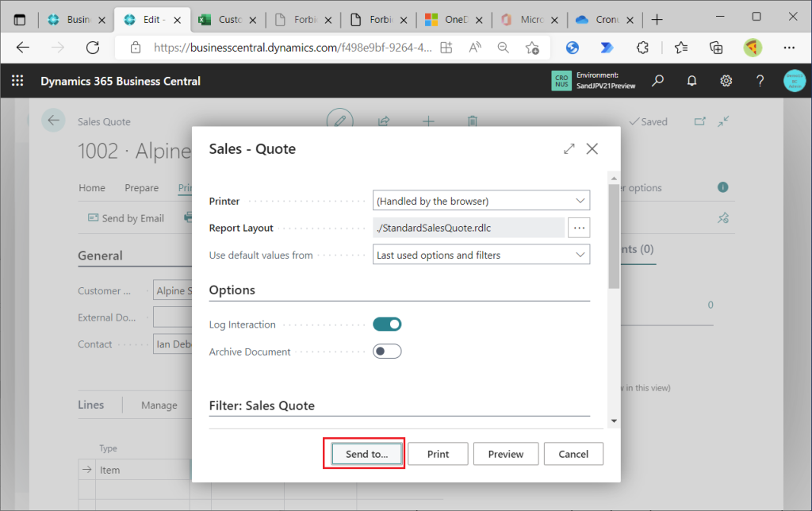Click the General section heading
Screen dimensions: 812x511
click(x=100, y=255)
